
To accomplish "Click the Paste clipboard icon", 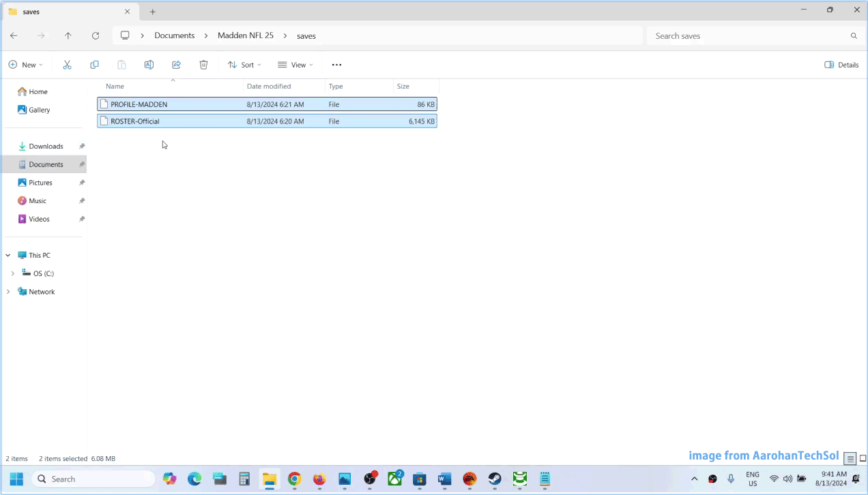I will coord(121,65).
